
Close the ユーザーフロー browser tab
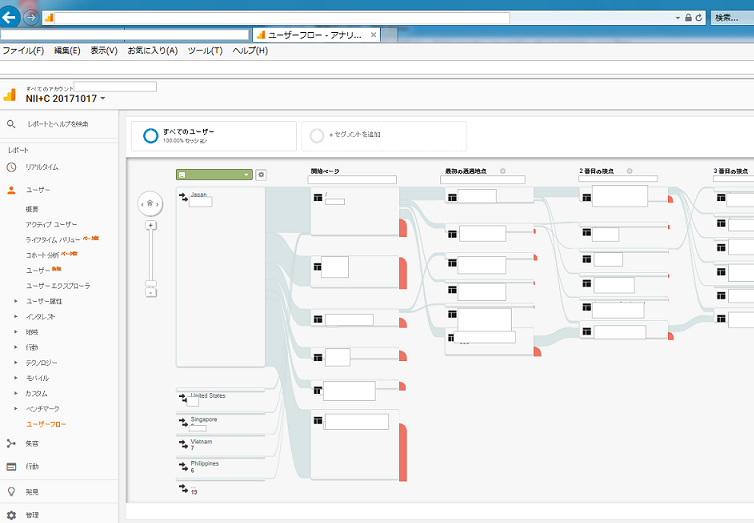click(x=373, y=35)
